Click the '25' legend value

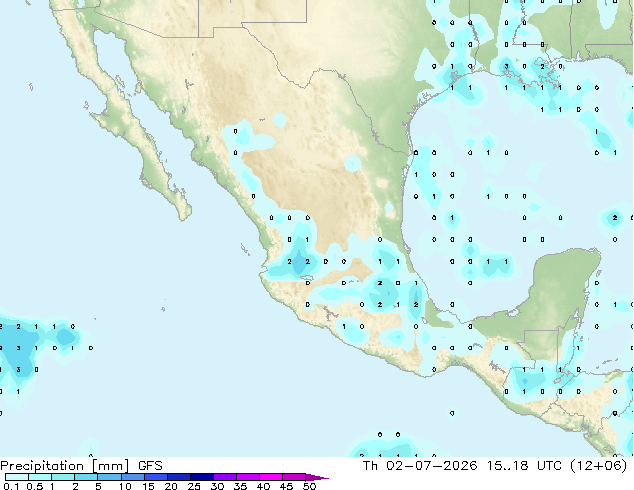pos(194,486)
